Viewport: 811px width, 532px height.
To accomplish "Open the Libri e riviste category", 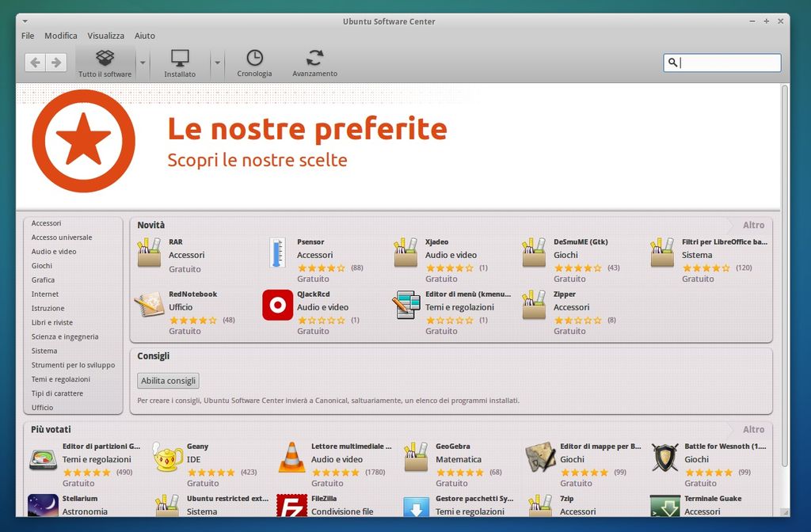I will [x=52, y=322].
